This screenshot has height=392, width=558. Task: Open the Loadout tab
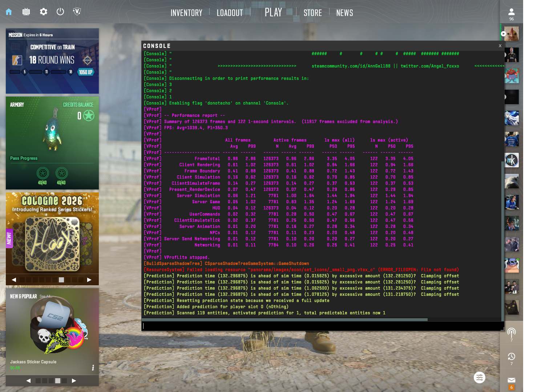tap(230, 13)
